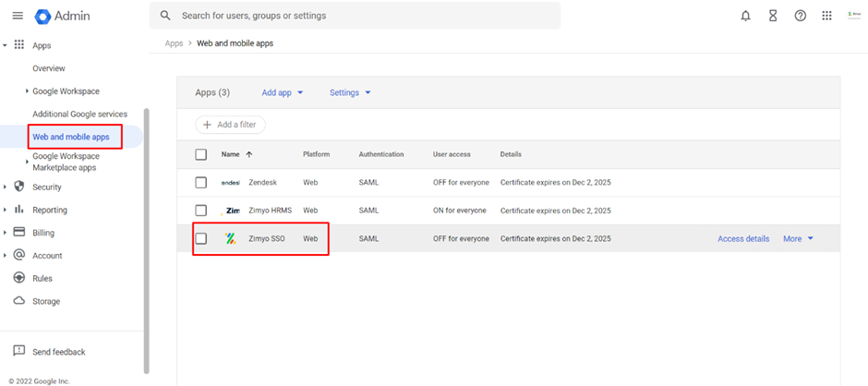
Task: Click Send feedback
Action: (x=59, y=352)
